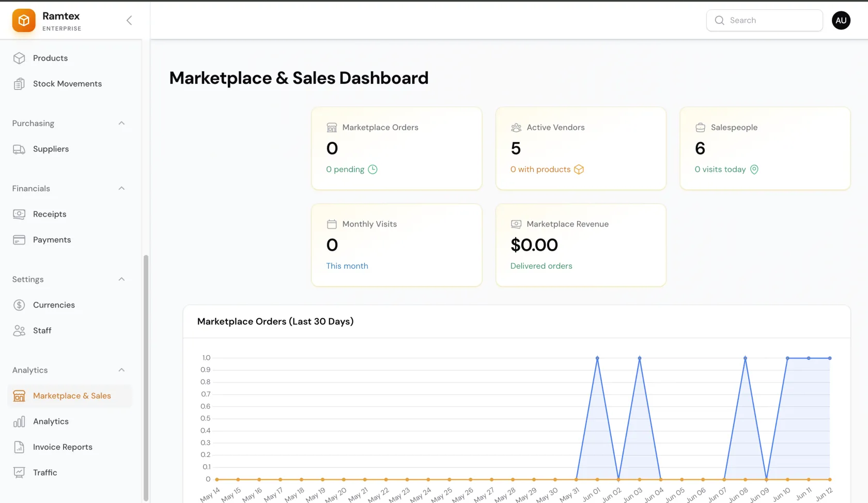868x503 pixels.
Task: Click the 'Delivered orders' label
Action: [541, 266]
